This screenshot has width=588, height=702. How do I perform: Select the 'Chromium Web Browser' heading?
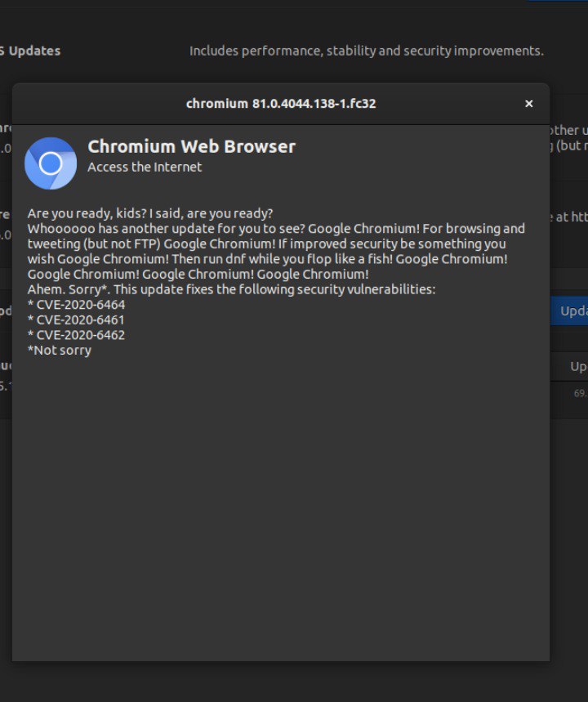[x=192, y=147]
